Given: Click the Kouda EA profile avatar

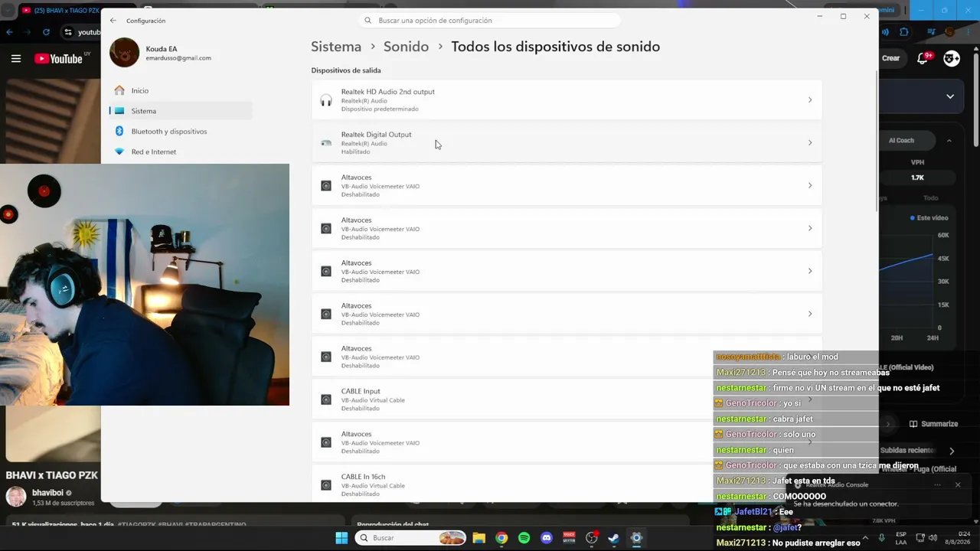Looking at the screenshot, I should pyautogui.click(x=125, y=53).
